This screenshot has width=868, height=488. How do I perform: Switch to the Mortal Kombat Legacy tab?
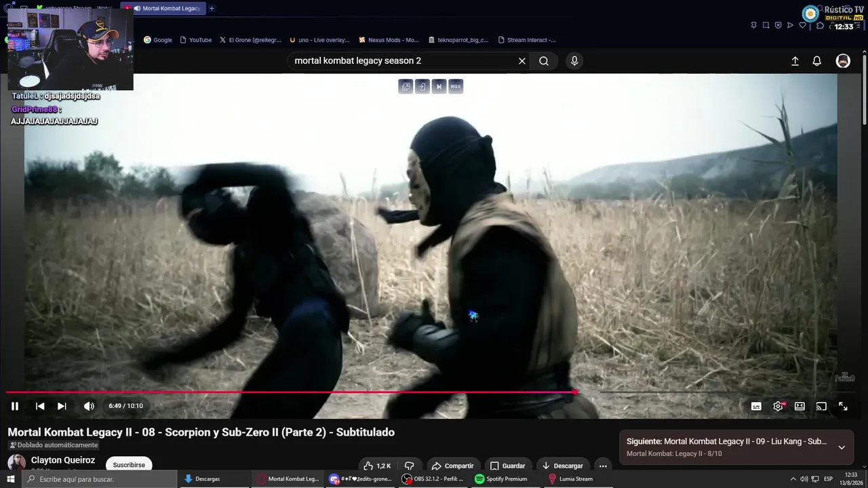[x=163, y=8]
